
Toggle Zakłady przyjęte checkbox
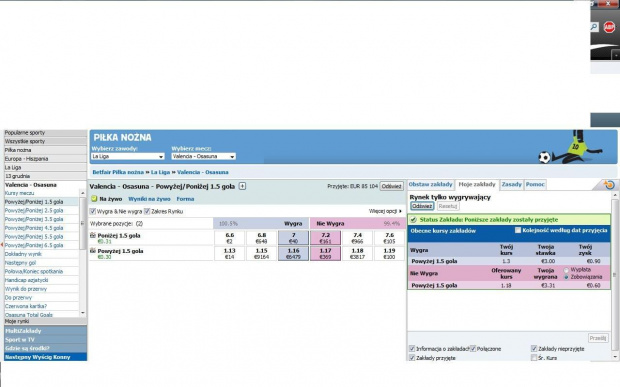click(412, 358)
